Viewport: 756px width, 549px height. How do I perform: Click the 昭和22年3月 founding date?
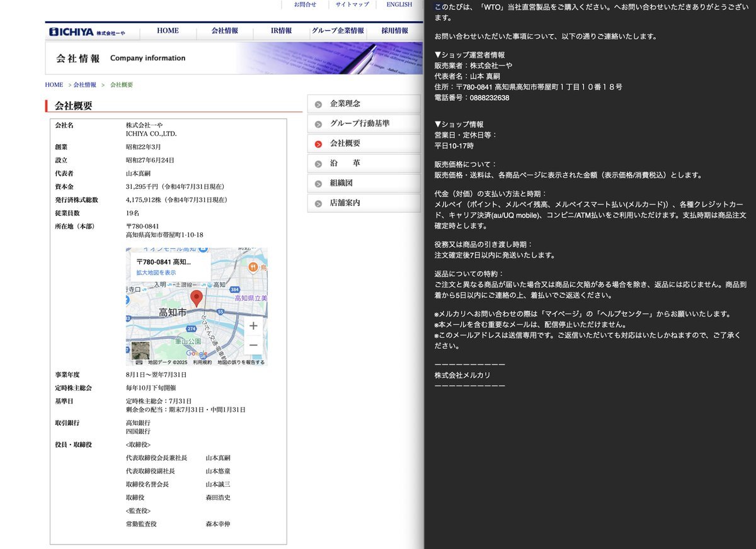pyautogui.click(x=145, y=147)
